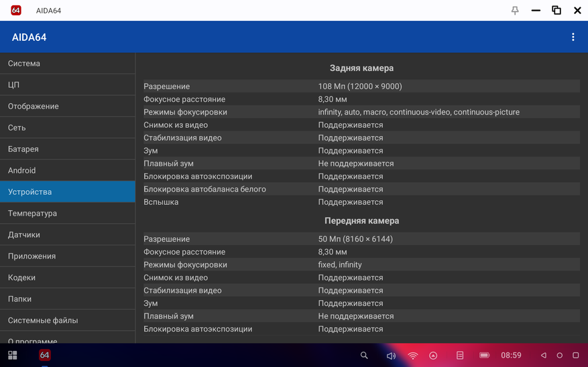The height and width of the screenshot is (367, 588).
Task: Open Wi-Fi settings in taskbar
Action: [412, 356]
